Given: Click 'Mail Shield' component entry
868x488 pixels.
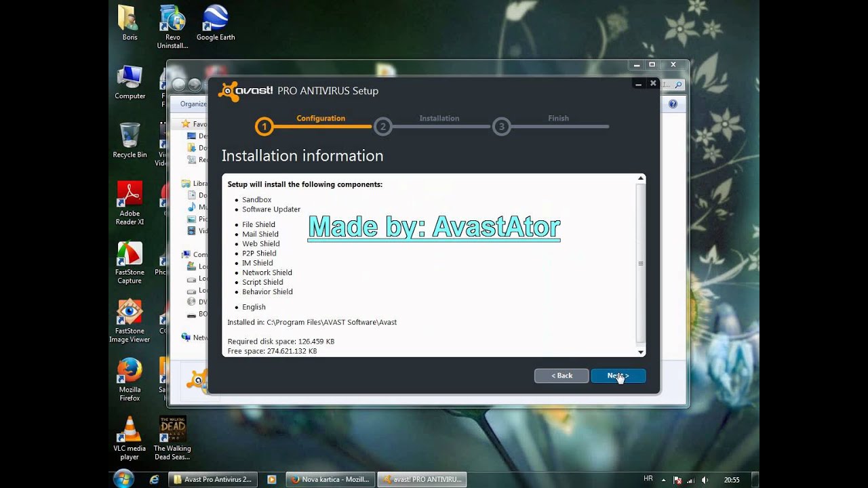Looking at the screenshot, I should [260, 234].
